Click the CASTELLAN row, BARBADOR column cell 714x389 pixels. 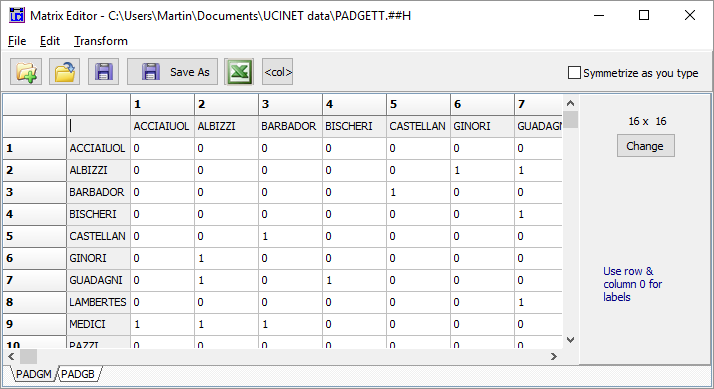(x=290, y=236)
